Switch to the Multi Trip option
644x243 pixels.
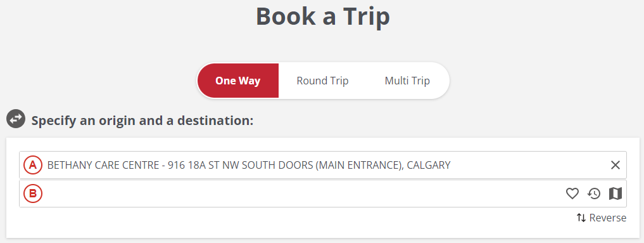coord(407,81)
